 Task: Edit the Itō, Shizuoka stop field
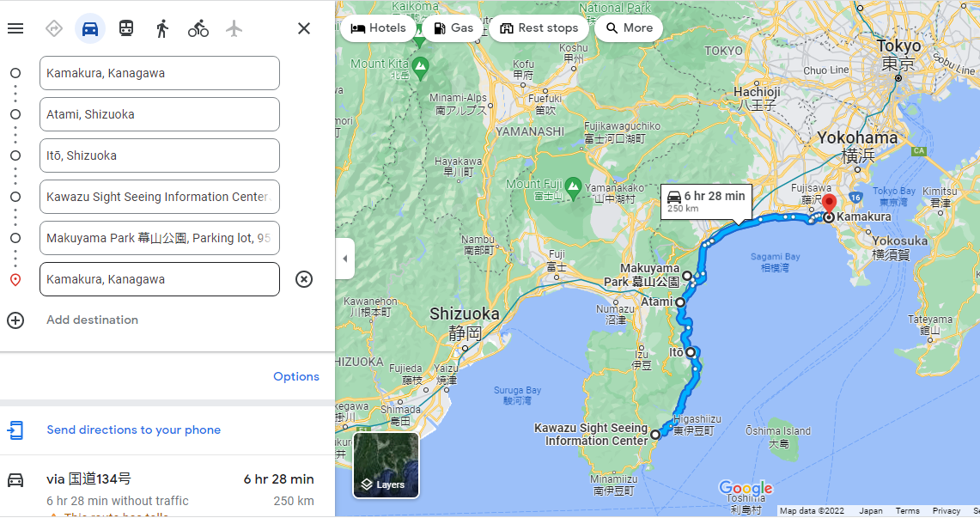tap(160, 155)
